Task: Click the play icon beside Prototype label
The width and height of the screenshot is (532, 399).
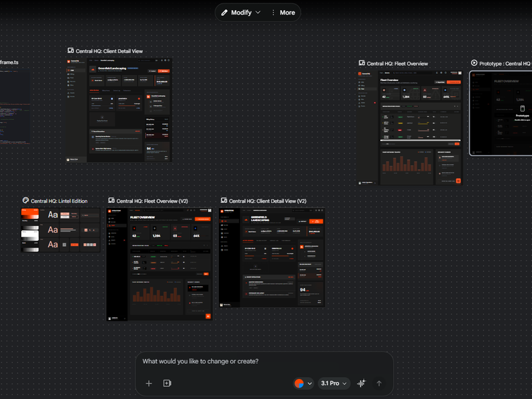Action: click(x=474, y=63)
